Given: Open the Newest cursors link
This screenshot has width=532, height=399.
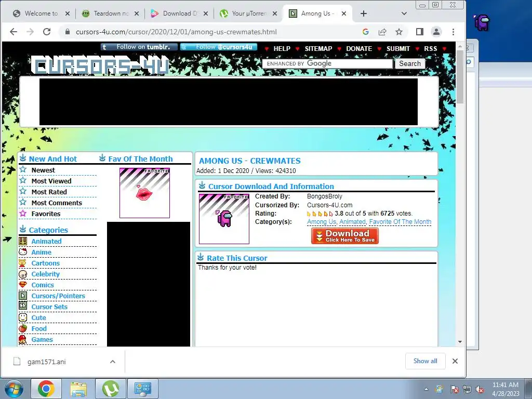Looking at the screenshot, I should coord(43,170).
